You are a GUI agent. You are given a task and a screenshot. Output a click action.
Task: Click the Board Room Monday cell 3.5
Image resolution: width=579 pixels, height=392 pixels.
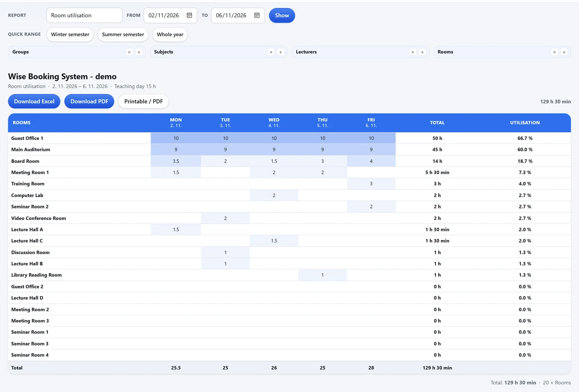coord(176,161)
